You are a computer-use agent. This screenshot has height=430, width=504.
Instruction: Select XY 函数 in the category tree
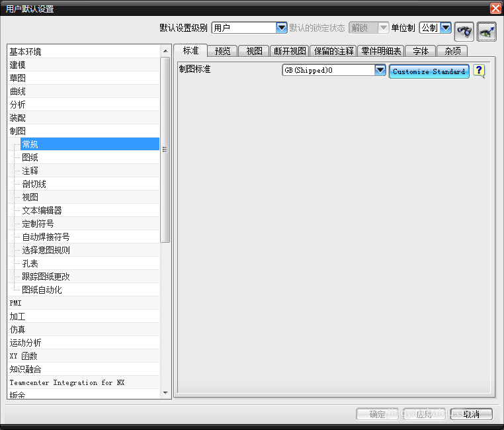(83, 356)
